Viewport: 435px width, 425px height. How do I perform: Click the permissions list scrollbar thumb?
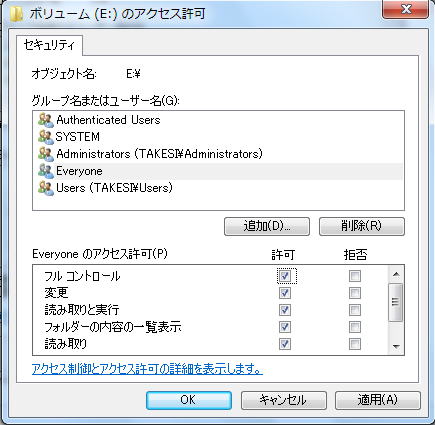(x=396, y=302)
